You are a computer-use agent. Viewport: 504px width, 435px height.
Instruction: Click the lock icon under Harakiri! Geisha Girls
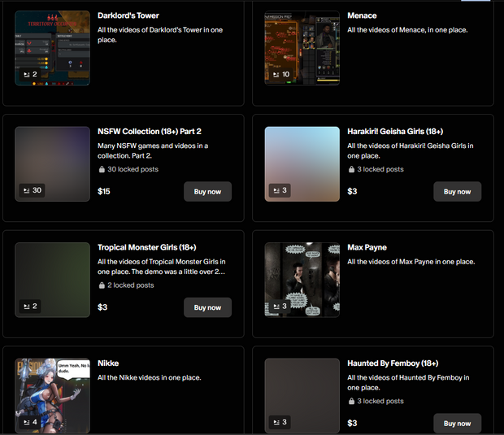pos(351,170)
